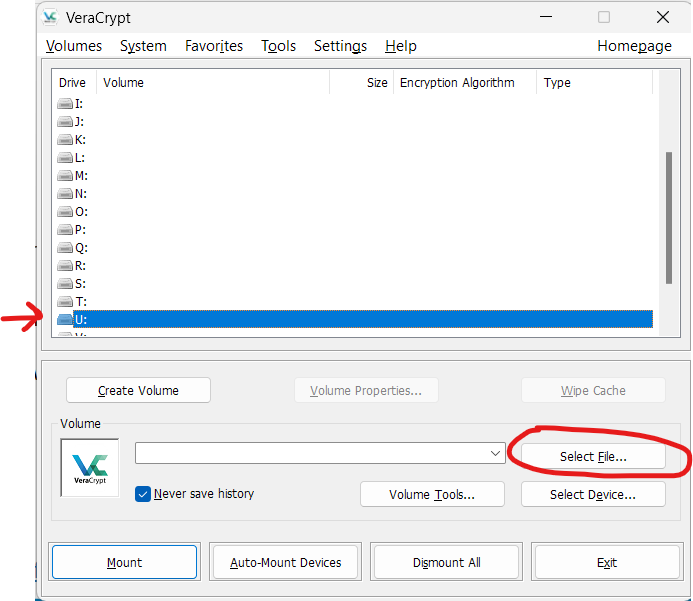
Task: Click the Select File... button
Action: click(593, 456)
